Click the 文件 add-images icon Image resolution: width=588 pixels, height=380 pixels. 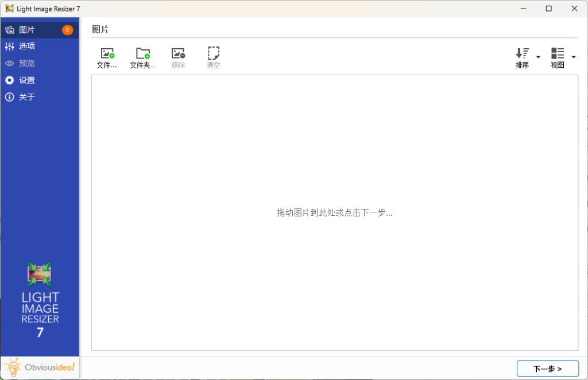pyautogui.click(x=107, y=53)
